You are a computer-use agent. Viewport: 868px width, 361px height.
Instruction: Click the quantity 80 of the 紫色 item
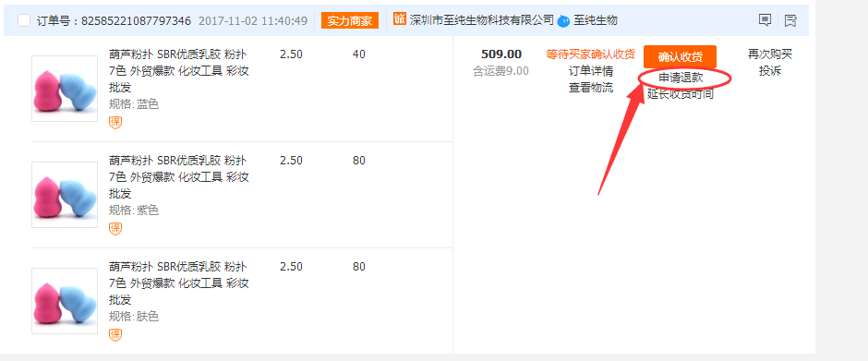click(x=358, y=161)
